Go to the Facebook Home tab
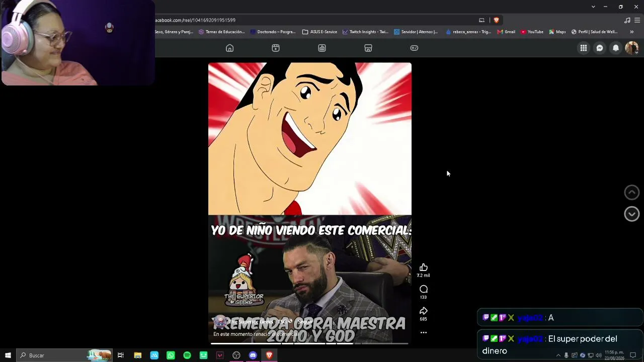This screenshot has width=644, height=362. [x=229, y=48]
